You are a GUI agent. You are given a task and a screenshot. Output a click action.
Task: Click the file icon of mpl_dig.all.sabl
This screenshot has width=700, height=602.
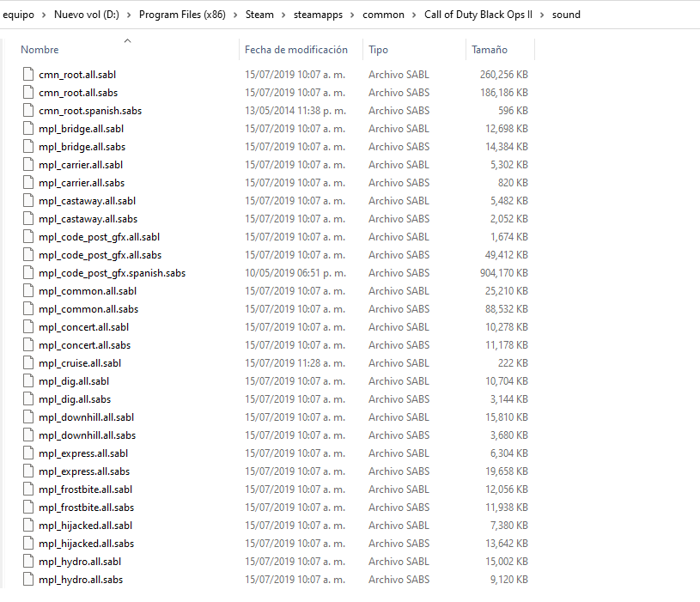coord(28,380)
